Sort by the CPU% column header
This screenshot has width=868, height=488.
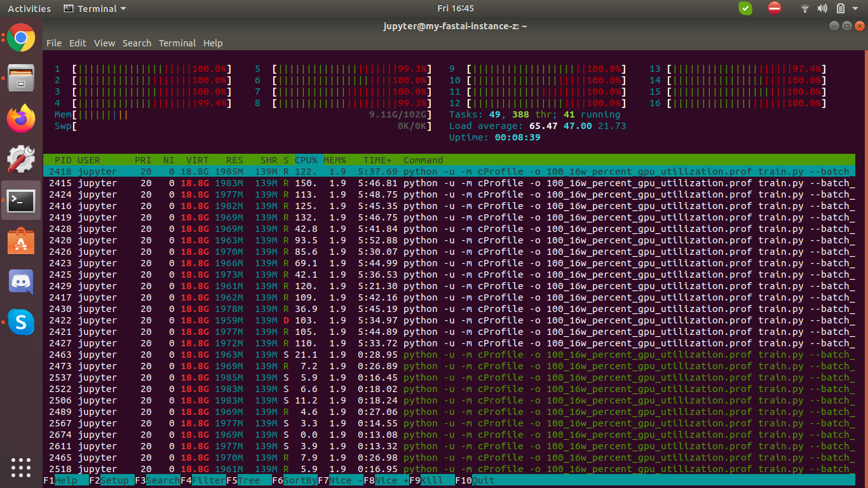coord(308,160)
